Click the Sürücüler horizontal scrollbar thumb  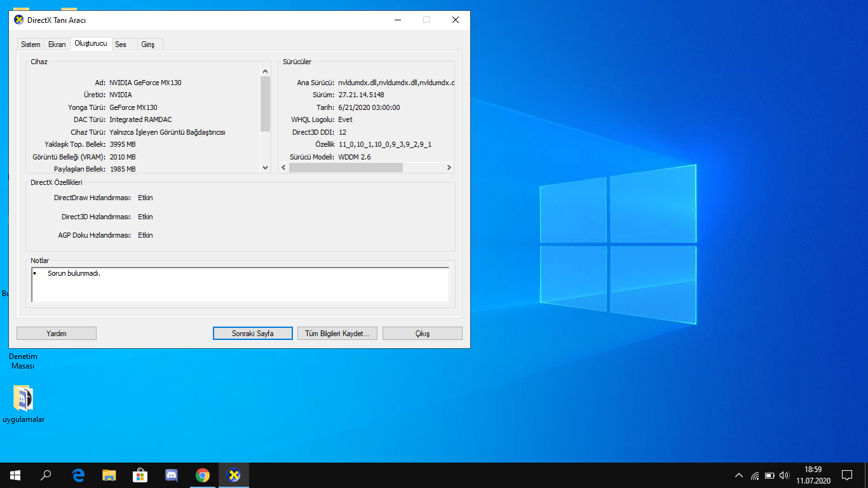coord(346,168)
